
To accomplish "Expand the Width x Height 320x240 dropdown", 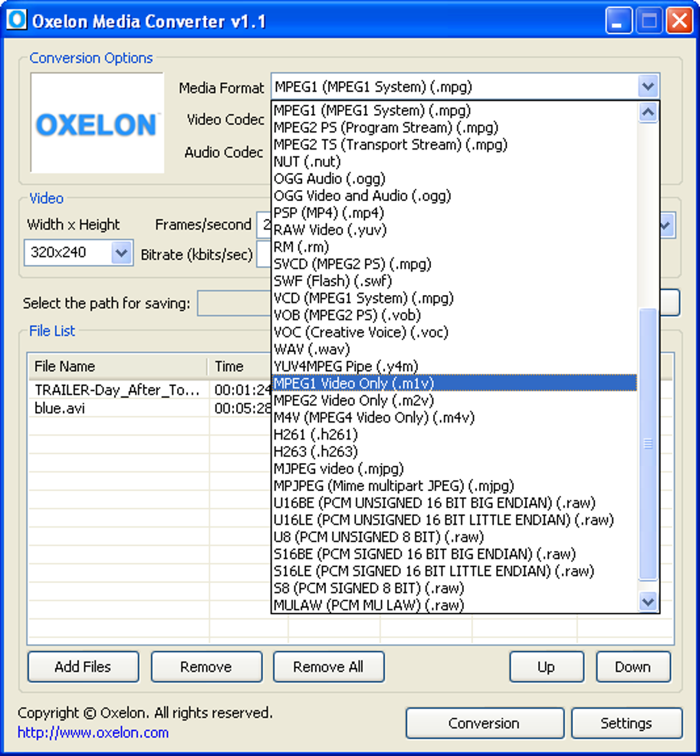I will tap(121, 252).
